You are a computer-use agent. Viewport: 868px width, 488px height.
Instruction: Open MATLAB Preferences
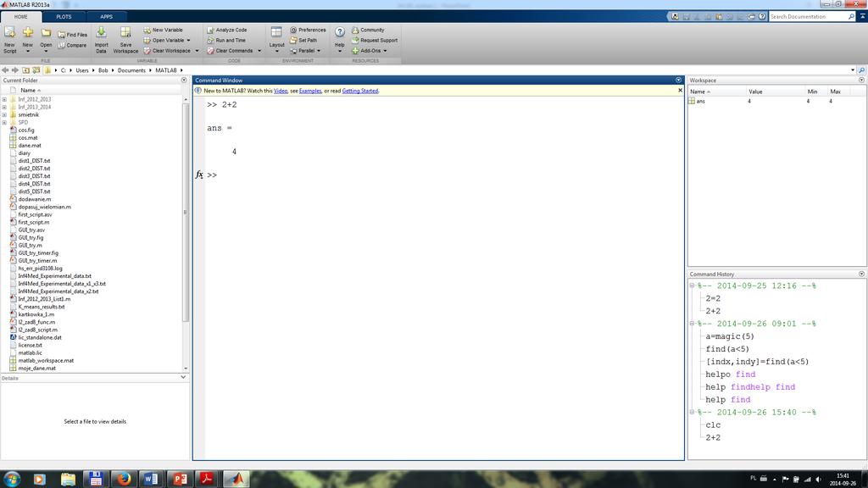pos(308,30)
